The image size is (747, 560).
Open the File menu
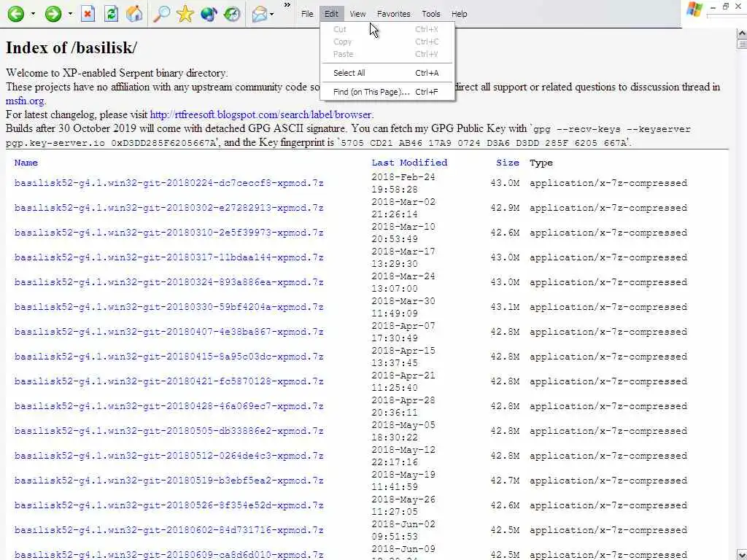tap(307, 14)
